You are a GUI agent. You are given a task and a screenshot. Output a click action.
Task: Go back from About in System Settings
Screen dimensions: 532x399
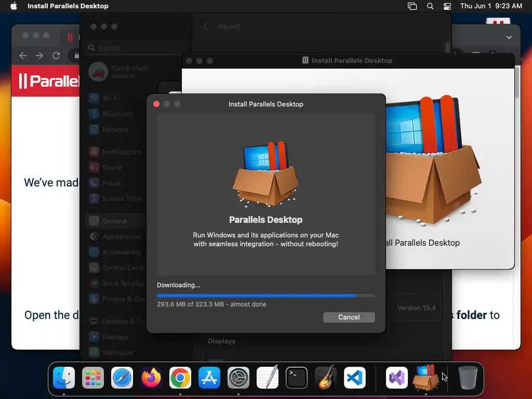[x=205, y=26]
